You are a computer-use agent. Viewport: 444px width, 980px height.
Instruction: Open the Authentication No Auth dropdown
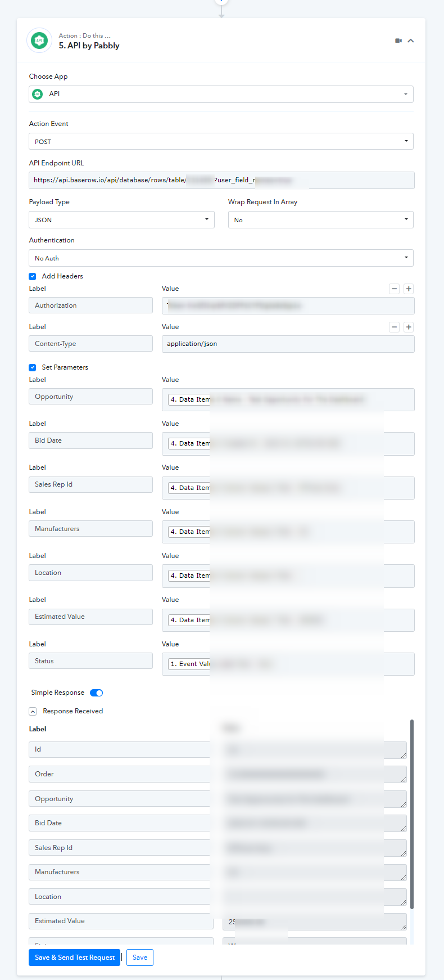221,258
